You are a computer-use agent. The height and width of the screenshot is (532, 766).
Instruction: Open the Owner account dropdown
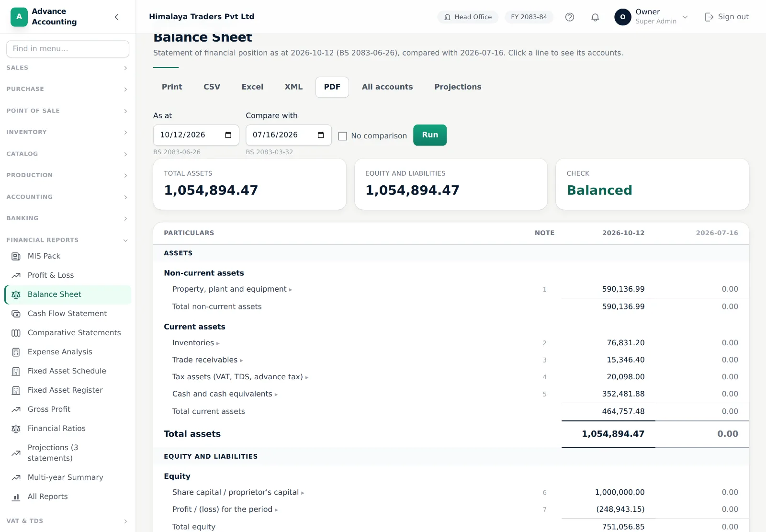tap(652, 17)
